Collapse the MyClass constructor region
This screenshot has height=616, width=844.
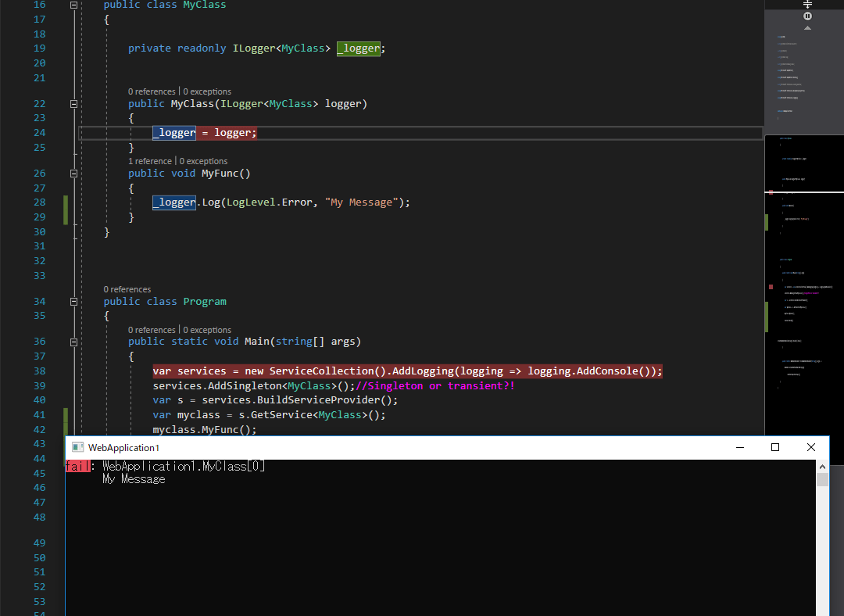pyautogui.click(x=73, y=103)
